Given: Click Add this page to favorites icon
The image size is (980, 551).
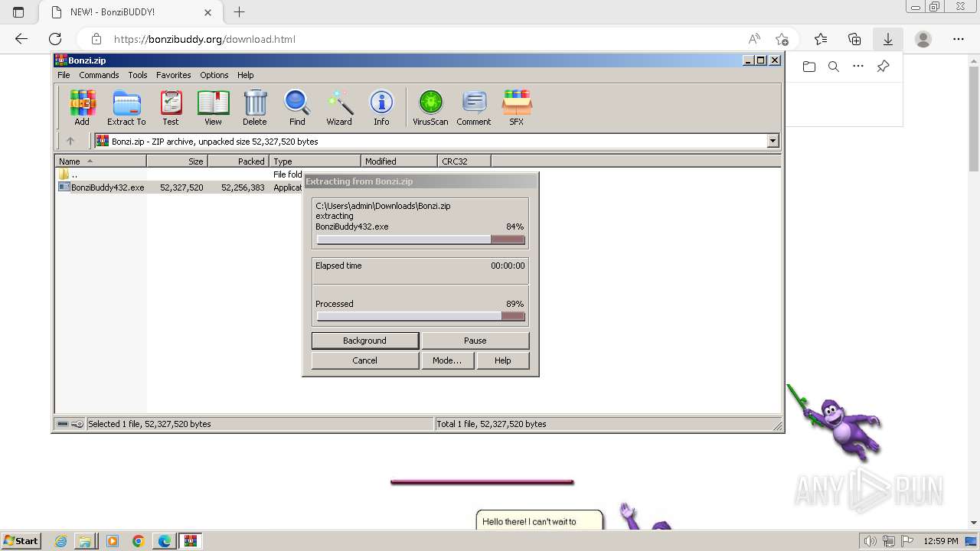Looking at the screenshot, I should pos(782,39).
